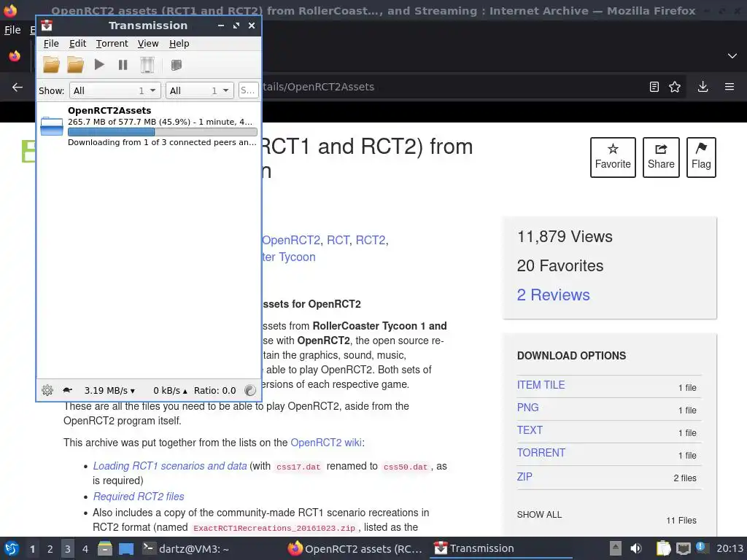
Task: Expand the second All tracker filter dropdown
Action: coord(200,90)
